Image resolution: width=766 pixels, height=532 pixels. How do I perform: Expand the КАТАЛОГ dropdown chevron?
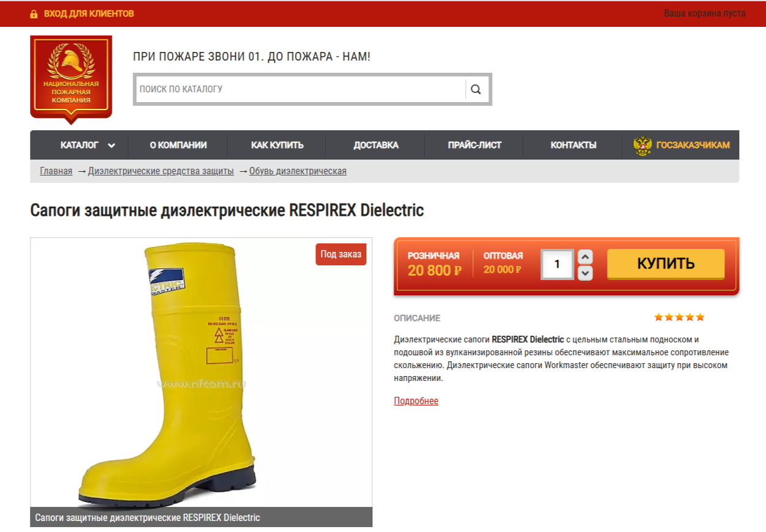click(x=111, y=146)
